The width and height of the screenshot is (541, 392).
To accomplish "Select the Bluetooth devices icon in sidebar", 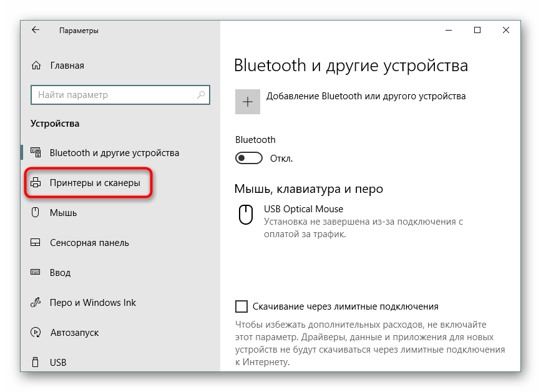I will pos(35,152).
